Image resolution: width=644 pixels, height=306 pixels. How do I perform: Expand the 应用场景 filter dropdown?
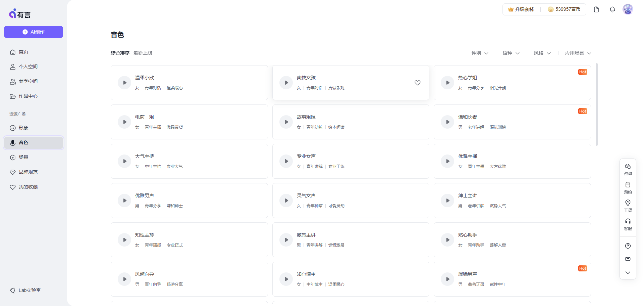coord(578,53)
